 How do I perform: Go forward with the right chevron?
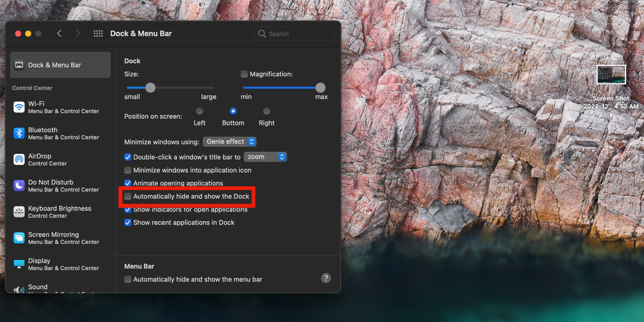pyautogui.click(x=78, y=33)
